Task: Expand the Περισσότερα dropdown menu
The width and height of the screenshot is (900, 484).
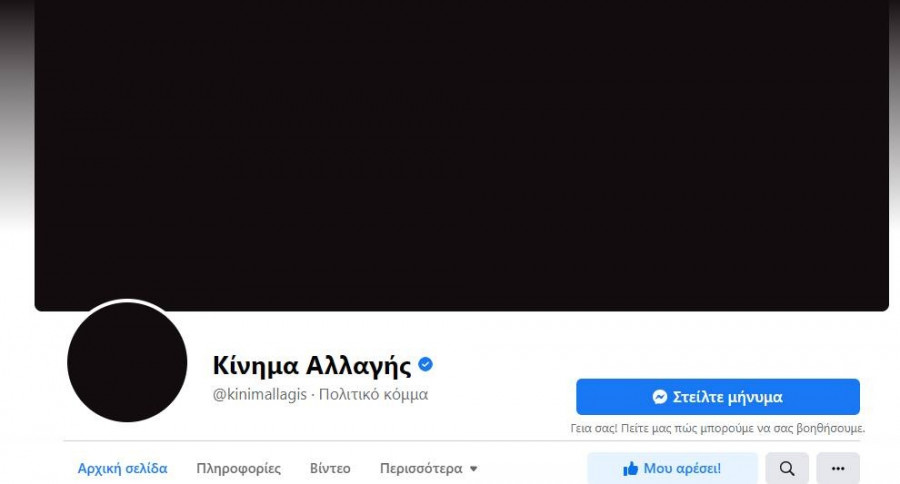Action: pos(428,468)
